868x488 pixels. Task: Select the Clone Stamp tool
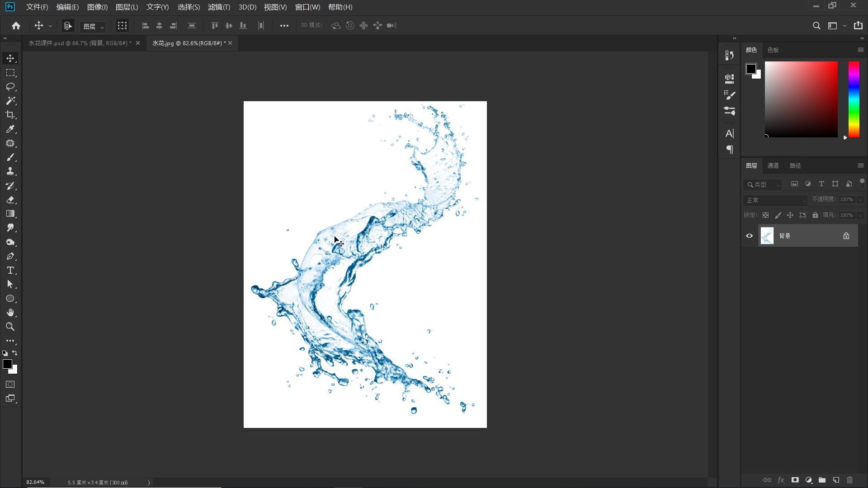click(10, 171)
